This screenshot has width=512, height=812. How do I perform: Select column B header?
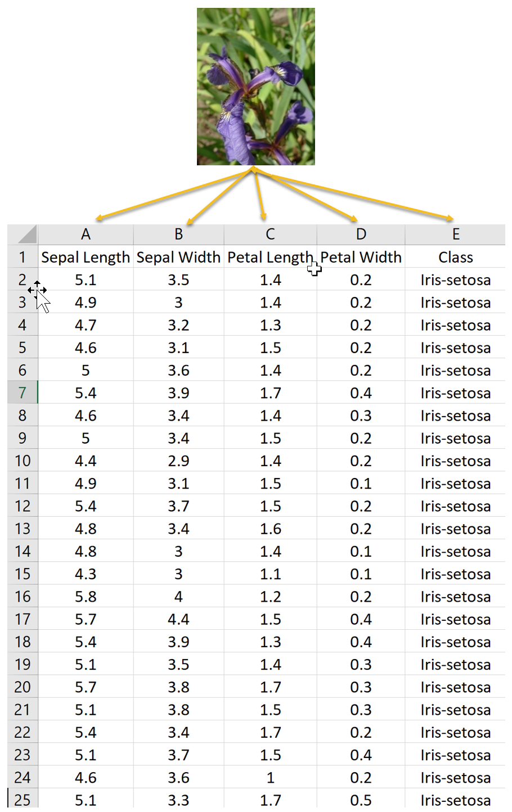pyautogui.click(x=178, y=234)
